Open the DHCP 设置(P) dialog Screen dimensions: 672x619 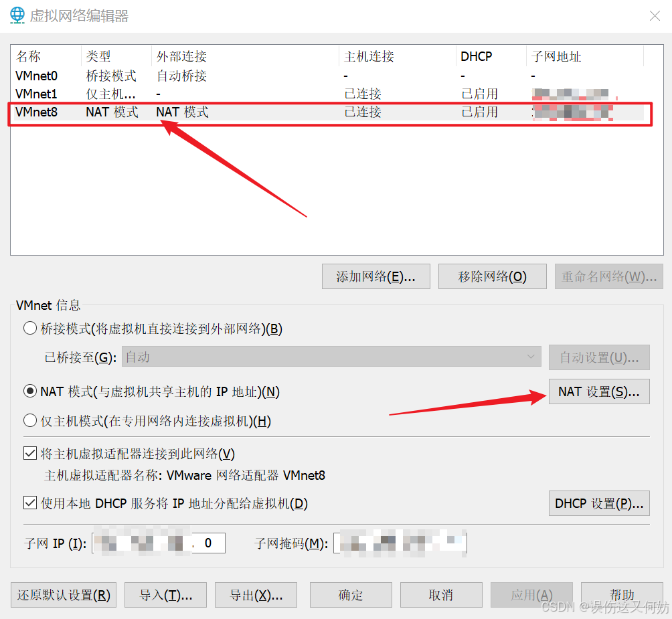[x=598, y=503]
